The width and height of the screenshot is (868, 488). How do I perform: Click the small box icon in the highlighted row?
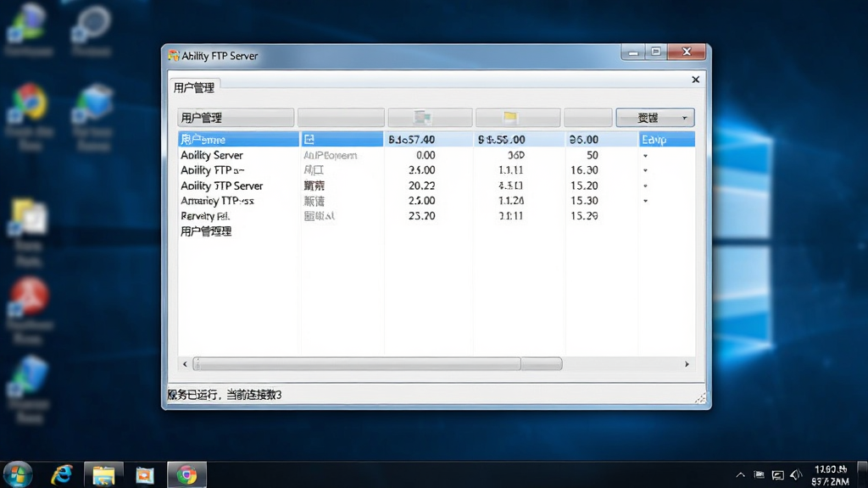309,140
